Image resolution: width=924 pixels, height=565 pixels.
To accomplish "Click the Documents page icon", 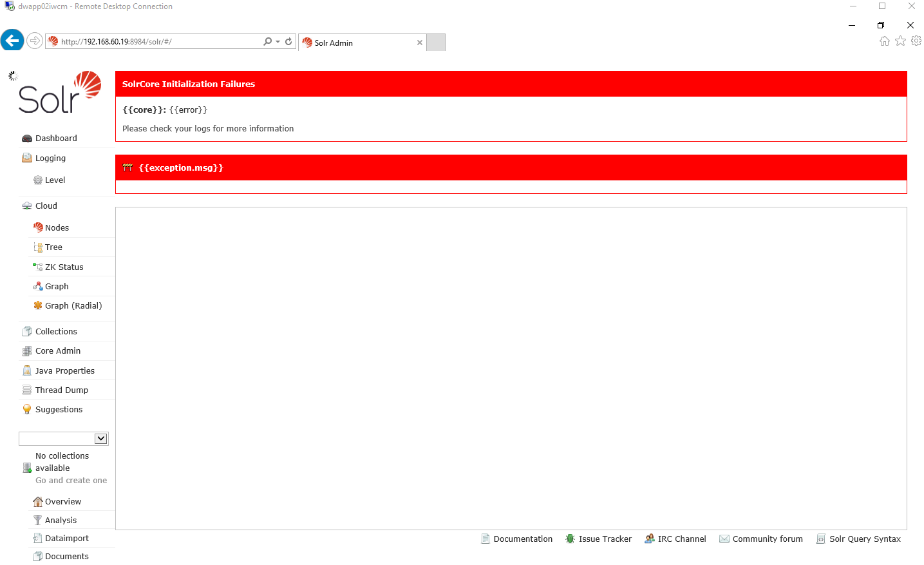I will pyautogui.click(x=38, y=556).
